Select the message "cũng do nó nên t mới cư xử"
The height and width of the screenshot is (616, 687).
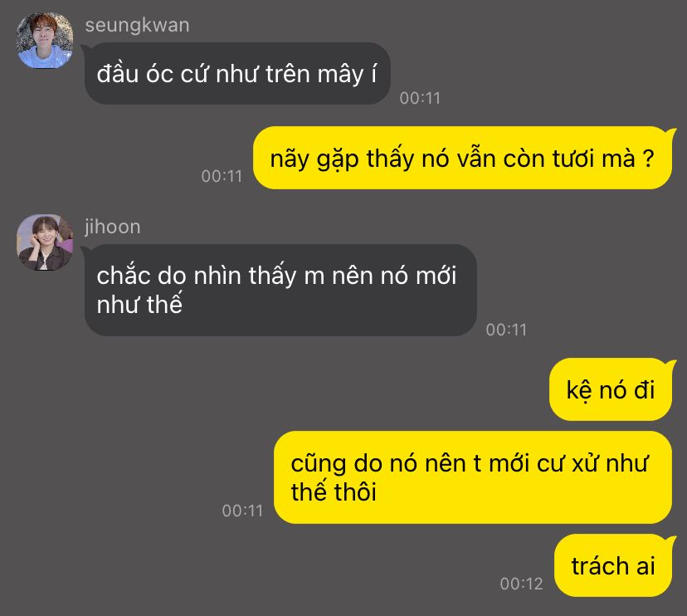(473, 477)
